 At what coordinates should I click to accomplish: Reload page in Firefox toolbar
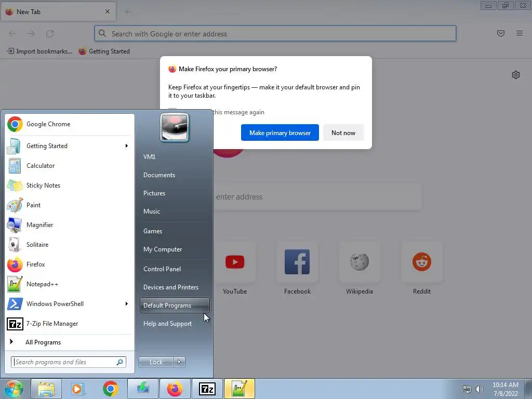[50, 34]
